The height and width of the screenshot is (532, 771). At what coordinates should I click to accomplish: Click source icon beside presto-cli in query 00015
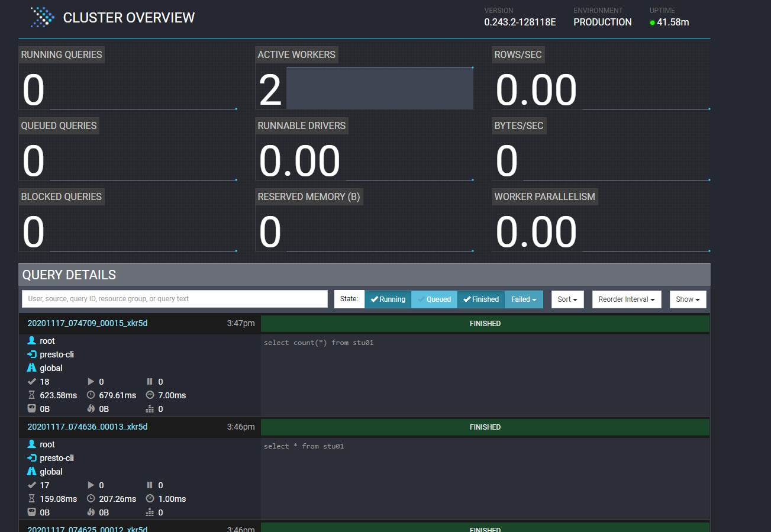click(32, 354)
